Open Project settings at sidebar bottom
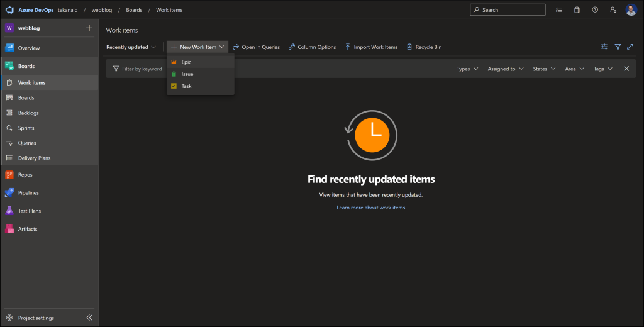 coord(35,318)
